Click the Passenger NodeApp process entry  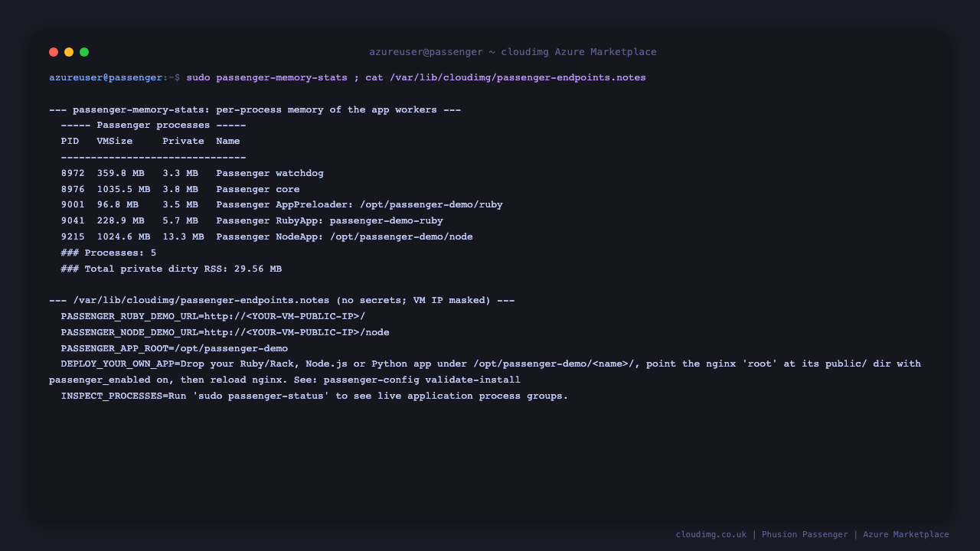pyautogui.click(x=345, y=236)
